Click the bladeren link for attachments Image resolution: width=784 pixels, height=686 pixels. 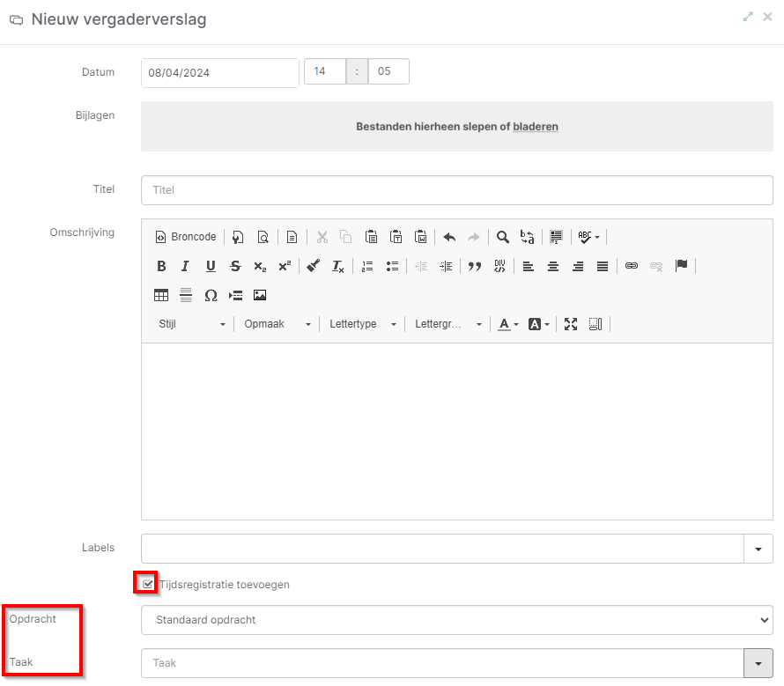(x=536, y=127)
